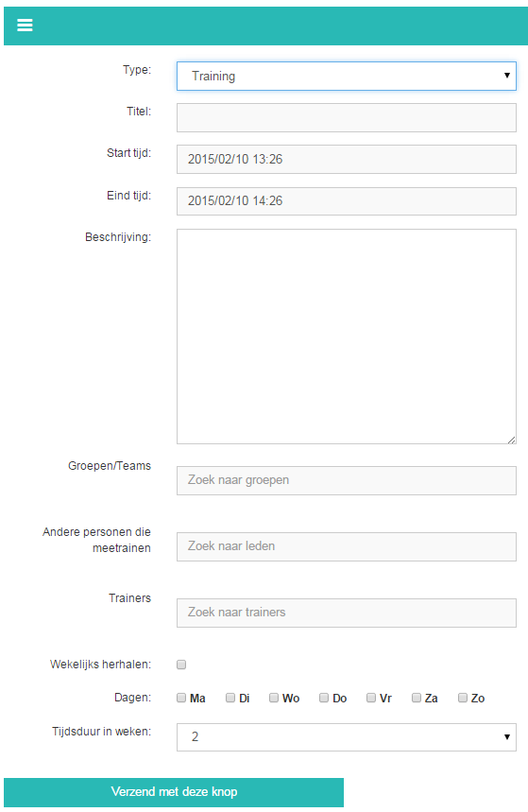Toggle the Zo day checkbox
Viewport: 528px width, 812px height.
463,698
